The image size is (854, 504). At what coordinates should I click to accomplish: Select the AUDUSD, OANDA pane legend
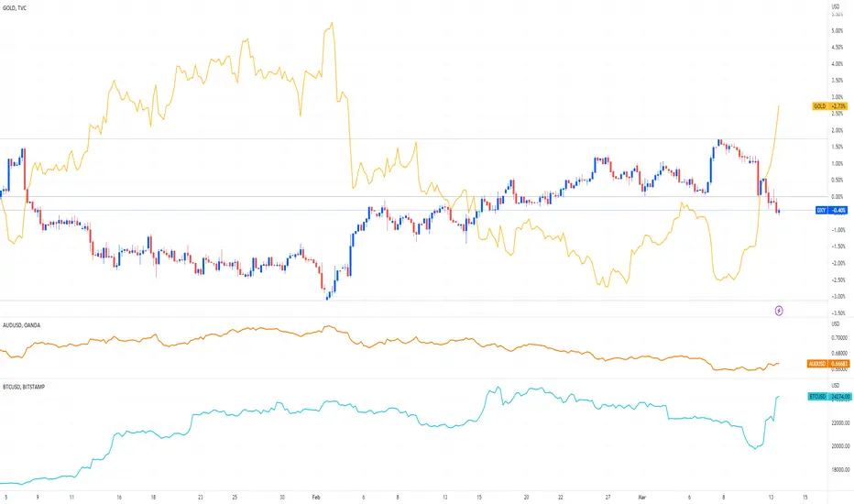21,325
